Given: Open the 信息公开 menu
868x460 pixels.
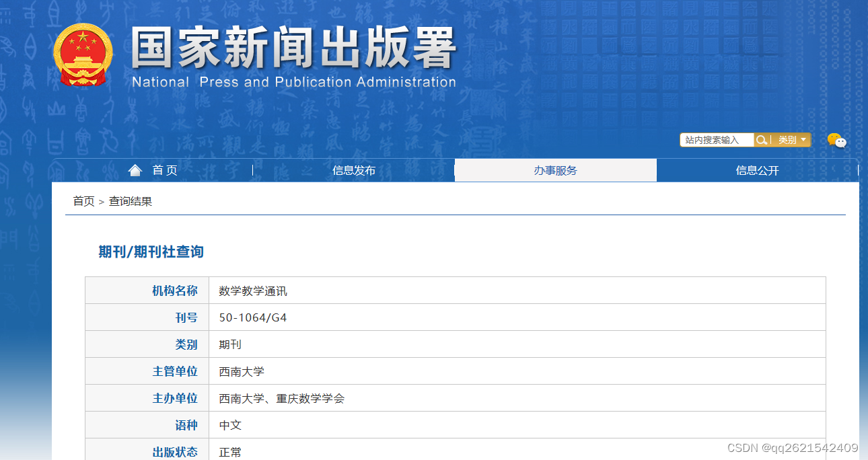Looking at the screenshot, I should tap(758, 170).
